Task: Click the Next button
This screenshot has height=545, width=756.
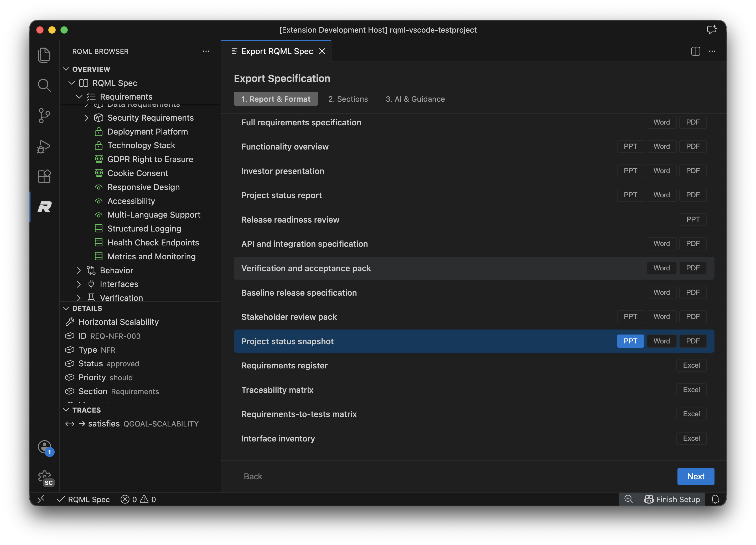Action: (696, 476)
